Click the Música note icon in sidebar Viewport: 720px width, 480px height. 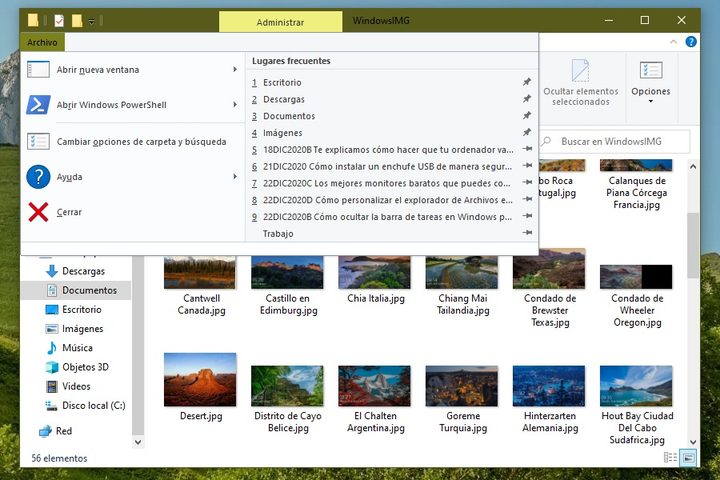pyautogui.click(x=52, y=348)
